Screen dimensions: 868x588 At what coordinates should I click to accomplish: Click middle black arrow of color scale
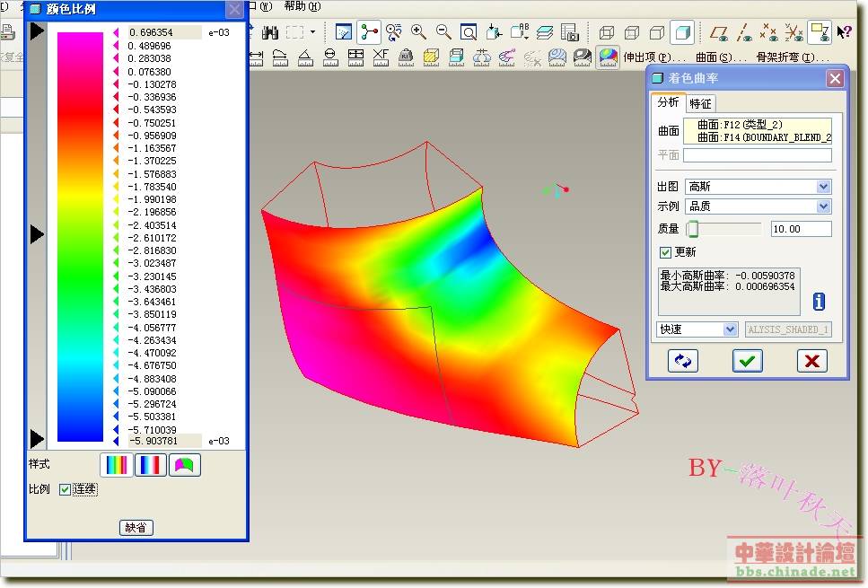click(37, 234)
